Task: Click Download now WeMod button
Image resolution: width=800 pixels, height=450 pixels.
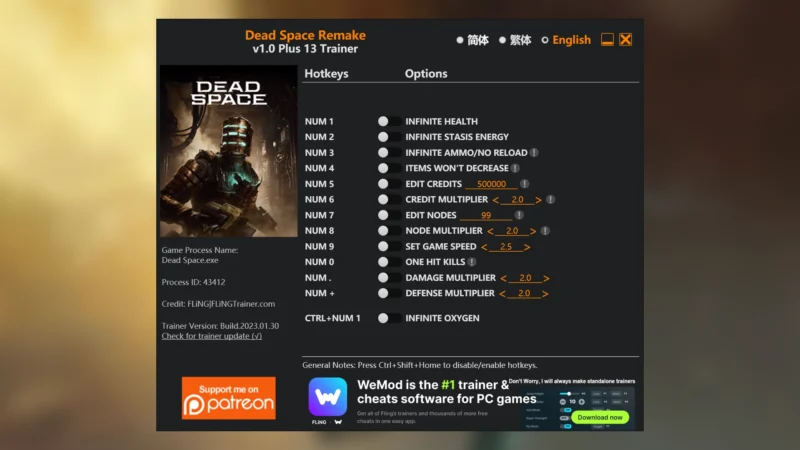Action: pos(600,417)
